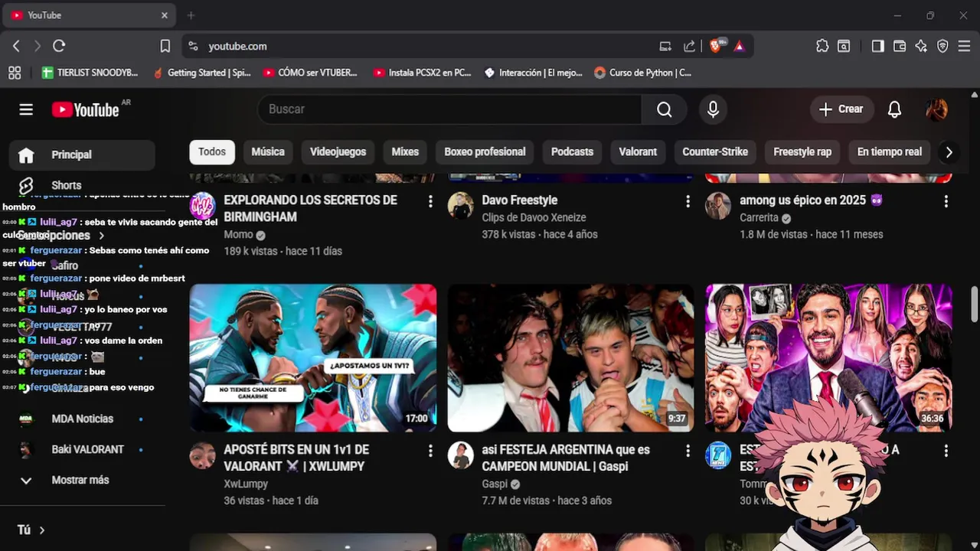980x551 pixels.
Task: Click the Gaspi channel avatar
Action: point(461,455)
